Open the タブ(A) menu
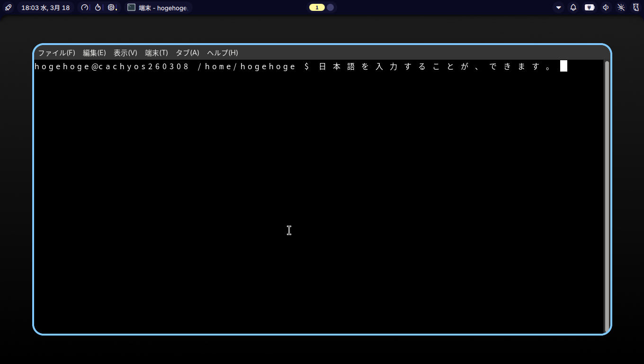This screenshot has width=644, height=364. [188, 53]
